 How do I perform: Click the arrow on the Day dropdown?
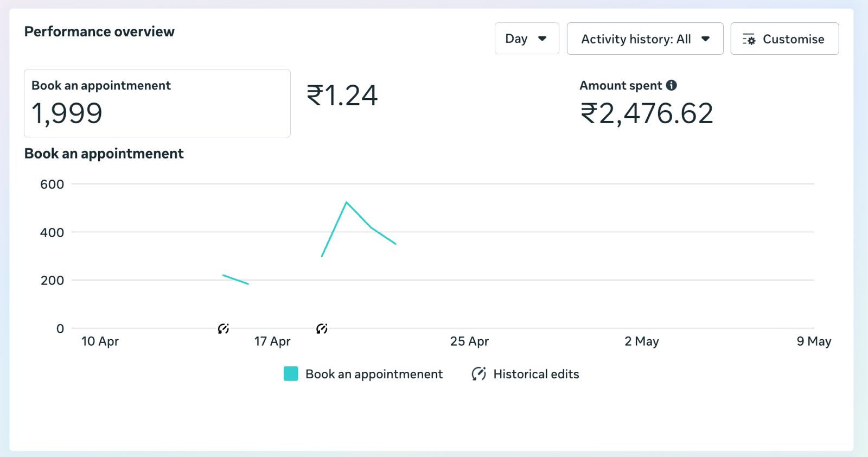(542, 39)
